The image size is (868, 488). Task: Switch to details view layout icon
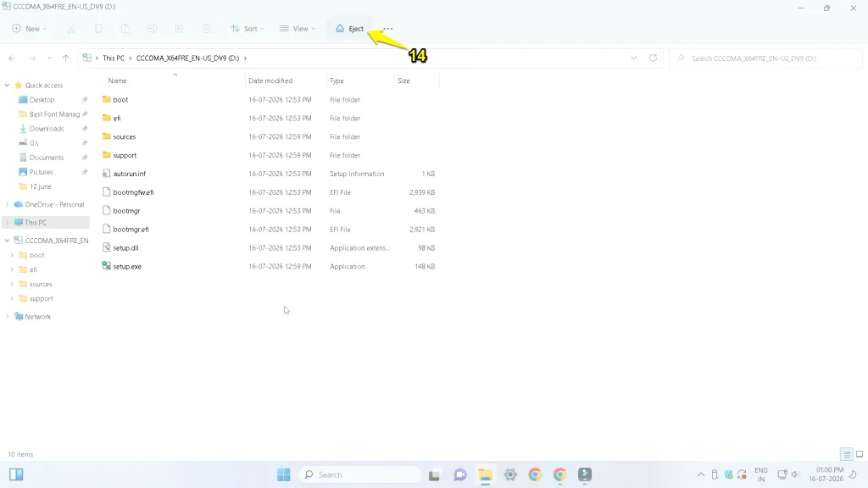click(847, 454)
